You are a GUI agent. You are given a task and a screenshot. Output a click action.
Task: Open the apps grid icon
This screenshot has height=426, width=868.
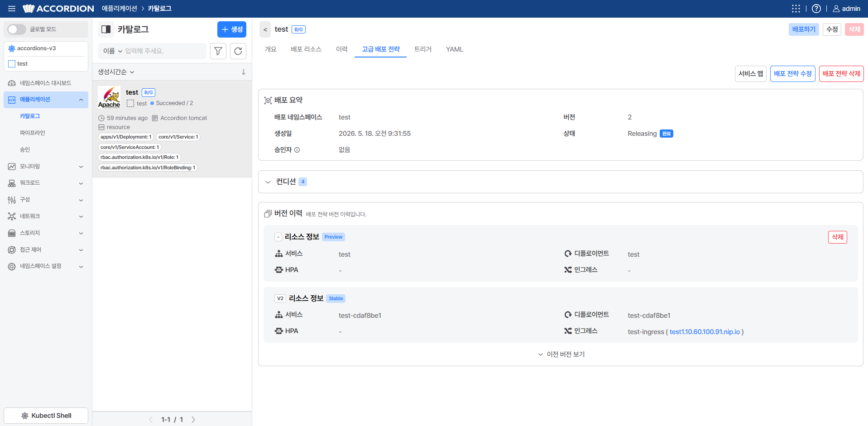(x=796, y=9)
